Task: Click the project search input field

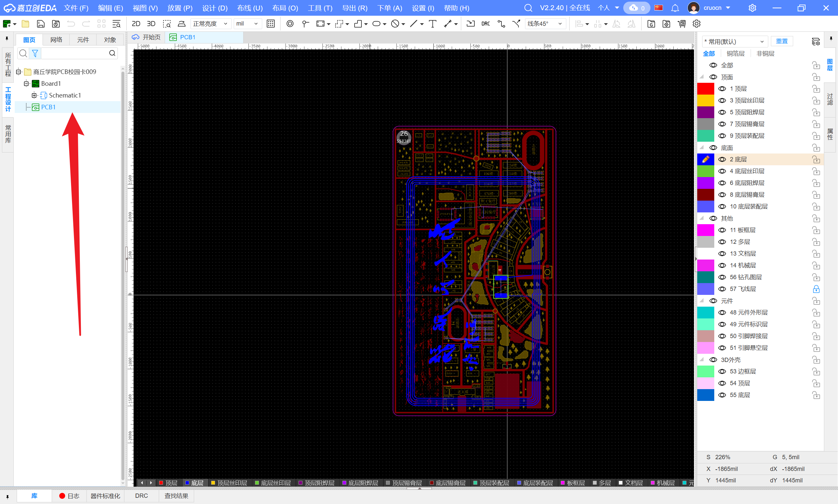Action: pos(75,53)
